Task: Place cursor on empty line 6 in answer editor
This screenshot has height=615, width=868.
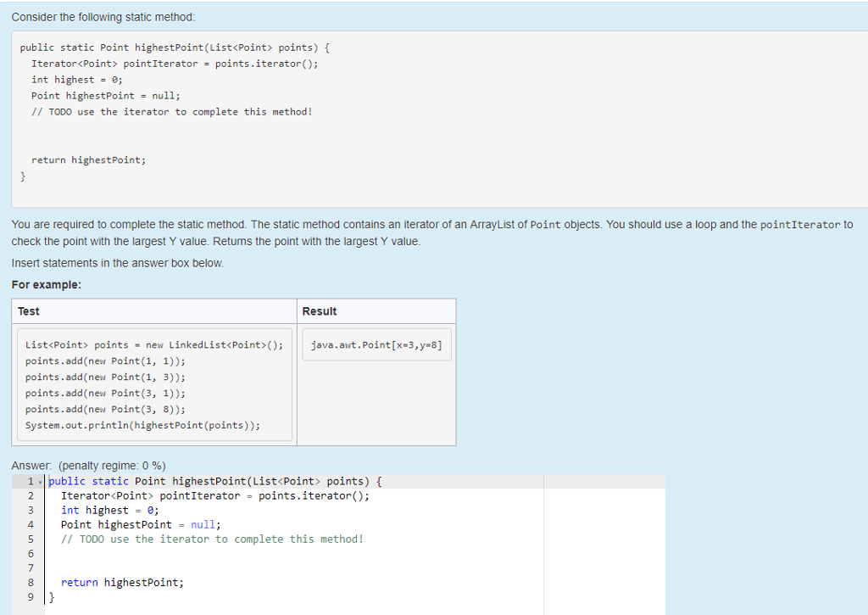Action: click(x=254, y=553)
